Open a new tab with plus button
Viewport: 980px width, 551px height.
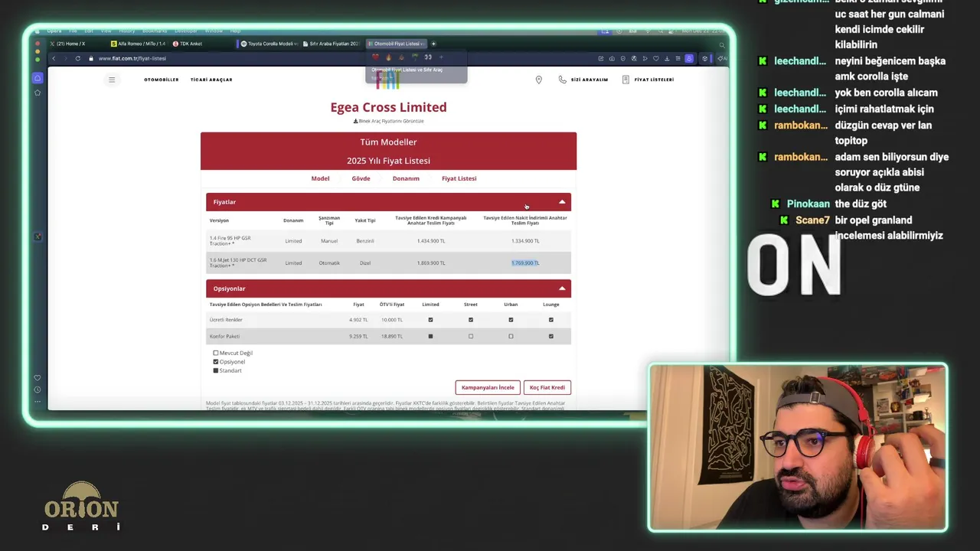[433, 44]
